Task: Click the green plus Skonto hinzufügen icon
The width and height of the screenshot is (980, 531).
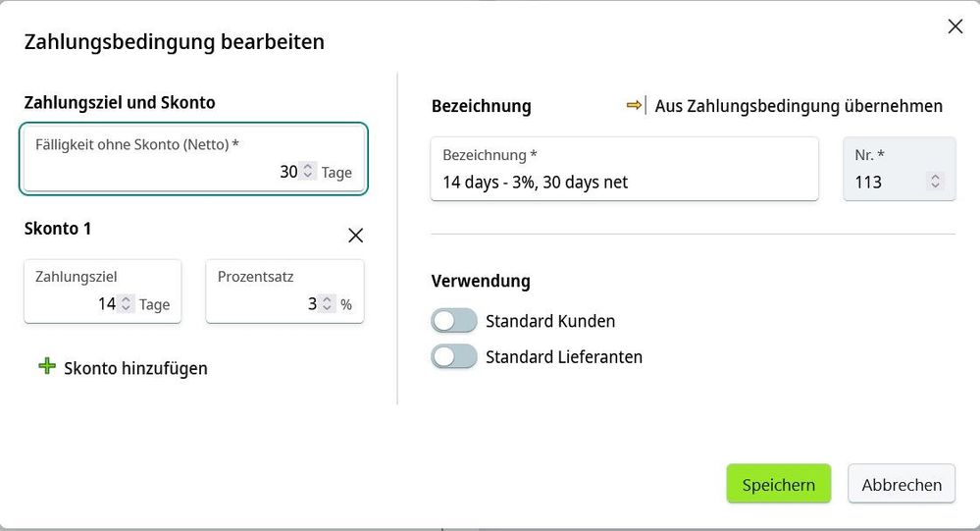Action: (46, 367)
